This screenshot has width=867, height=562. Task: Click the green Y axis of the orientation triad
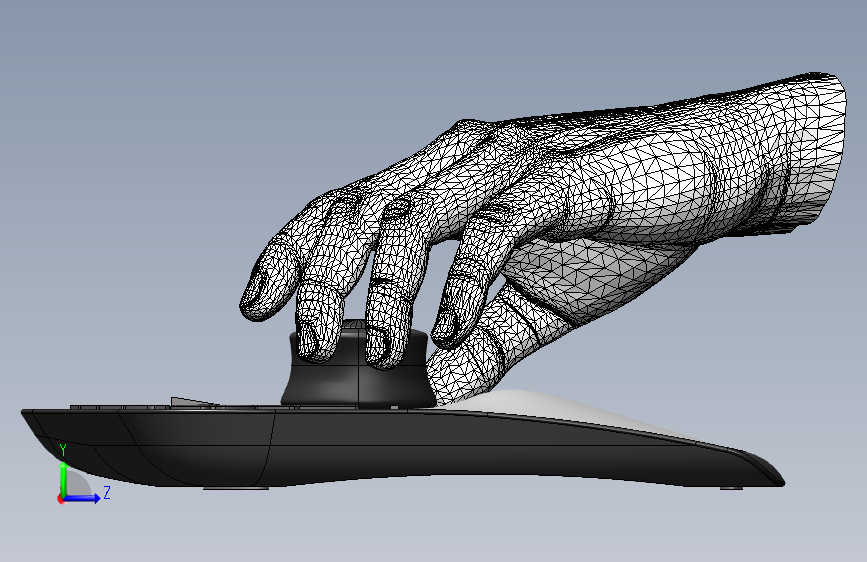(x=64, y=479)
